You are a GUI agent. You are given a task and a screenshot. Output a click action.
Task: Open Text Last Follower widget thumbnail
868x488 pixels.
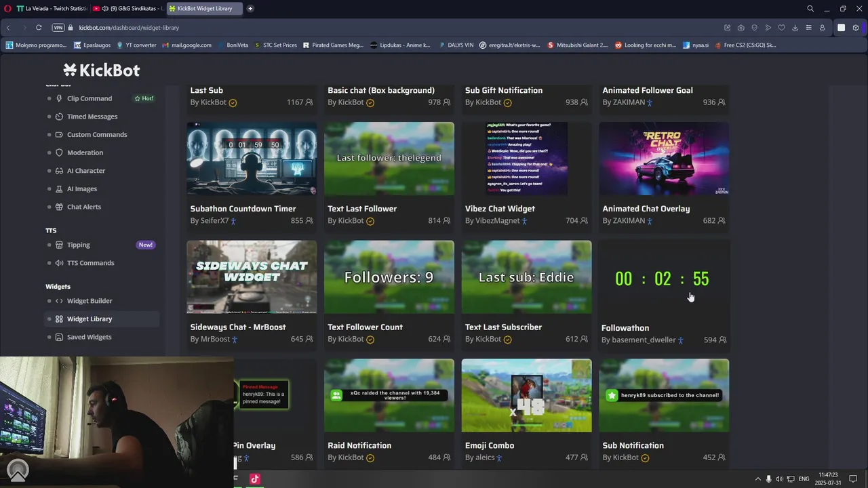(389, 159)
